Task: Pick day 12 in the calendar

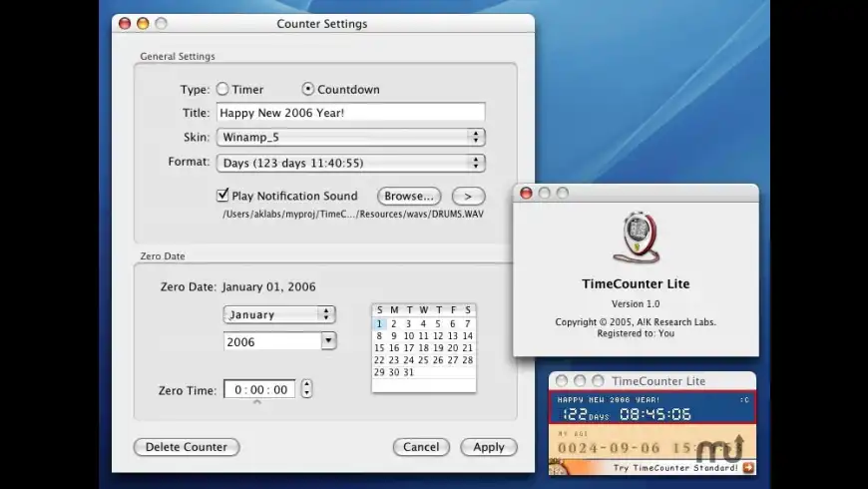Action: 438,335
